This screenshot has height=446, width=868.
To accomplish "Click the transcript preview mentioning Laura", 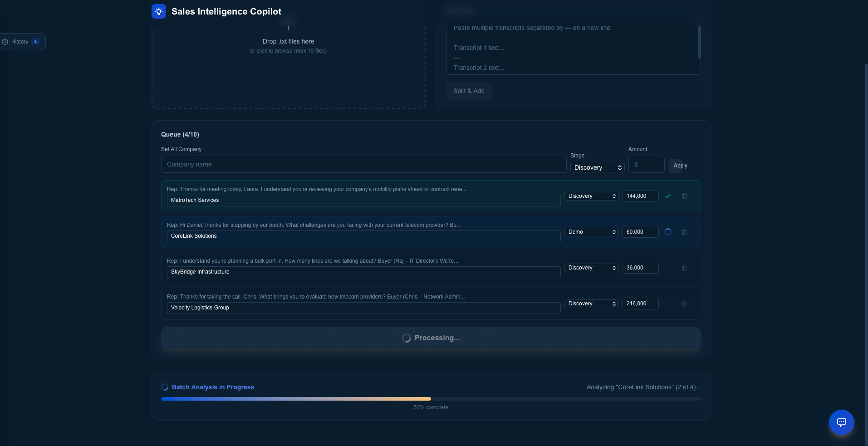I will [x=317, y=189].
